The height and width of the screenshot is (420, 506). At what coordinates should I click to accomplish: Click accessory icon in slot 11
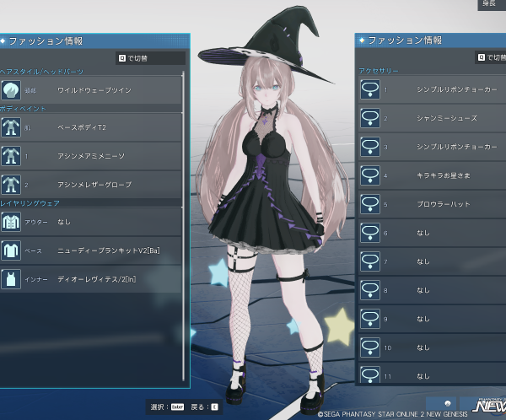tap(370, 374)
